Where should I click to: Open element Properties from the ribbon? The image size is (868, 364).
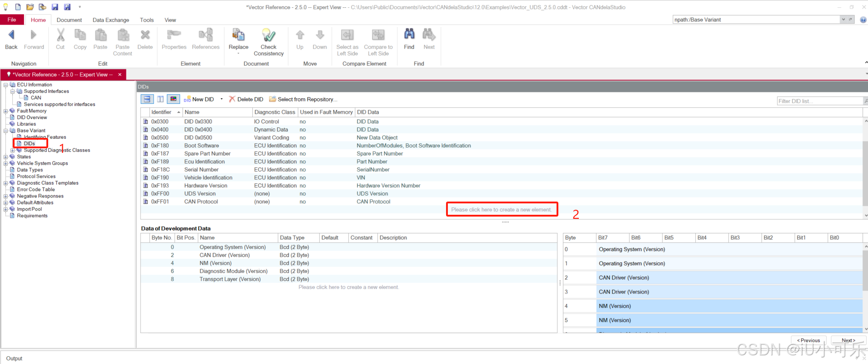pyautogui.click(x=174, y=40)
